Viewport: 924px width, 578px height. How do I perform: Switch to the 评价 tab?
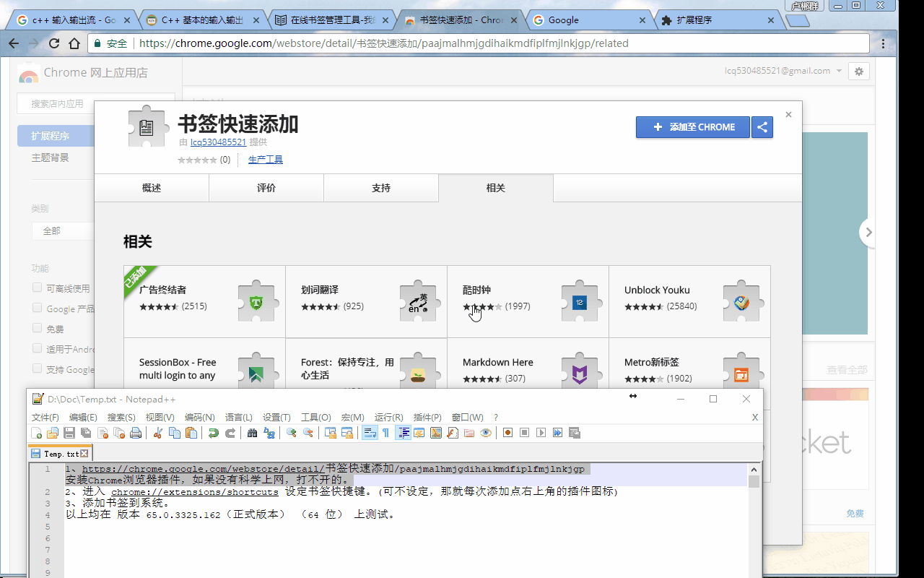[266, 188]
